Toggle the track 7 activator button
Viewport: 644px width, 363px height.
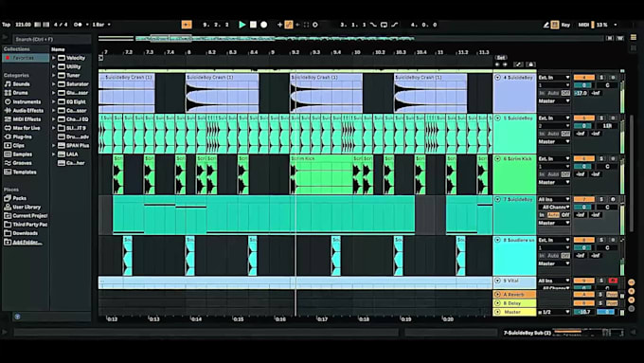point(584,199)
